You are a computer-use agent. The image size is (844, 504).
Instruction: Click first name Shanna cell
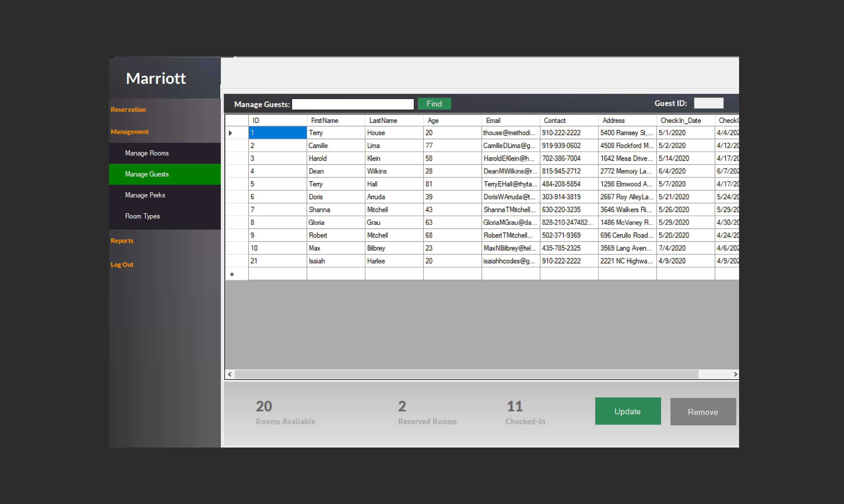(336, 210)
